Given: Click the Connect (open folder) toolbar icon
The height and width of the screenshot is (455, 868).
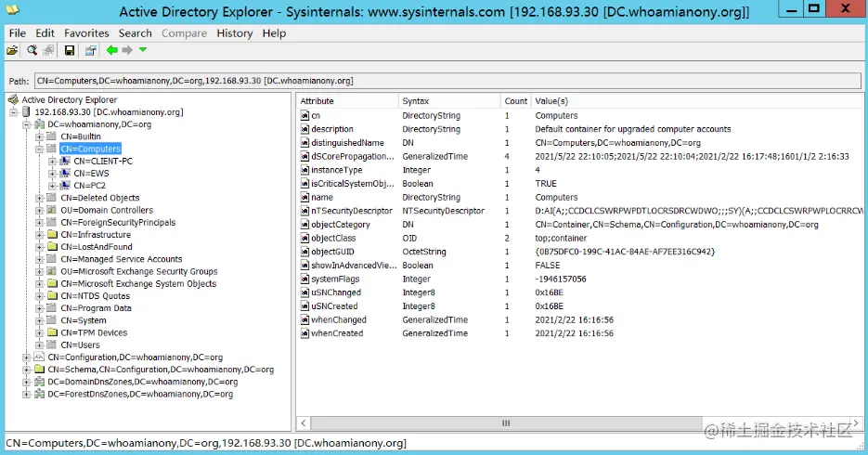Looking at the screenshot, I should click(12, 50).
